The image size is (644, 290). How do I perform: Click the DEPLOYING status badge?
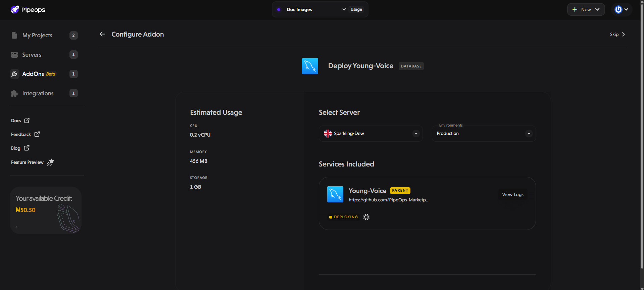[x=344, y=217]
